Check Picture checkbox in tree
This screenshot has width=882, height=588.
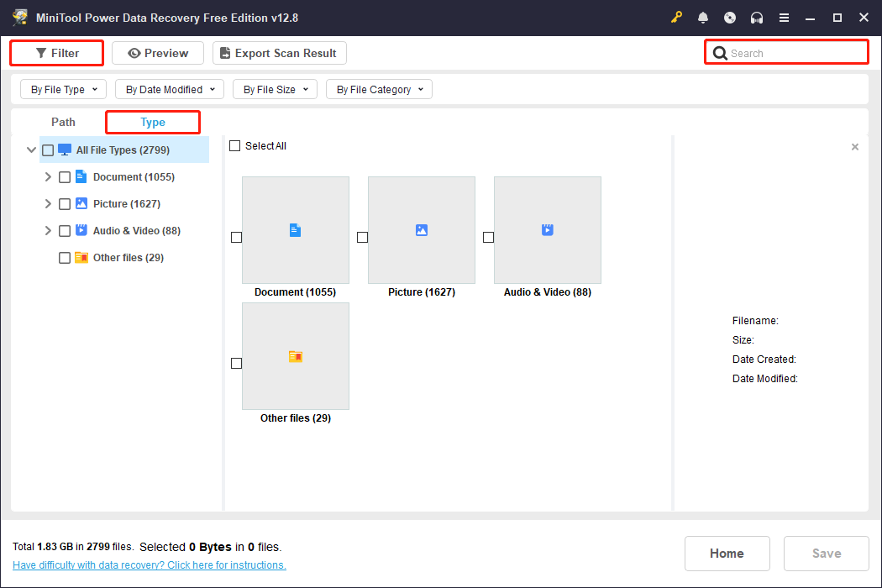(65, 203)
